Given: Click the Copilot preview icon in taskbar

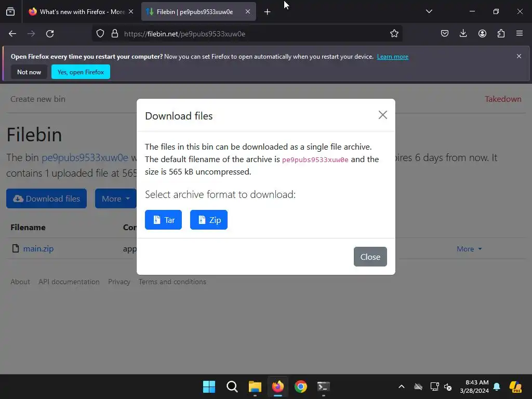Looking at the screenshot, I should 515,387.
